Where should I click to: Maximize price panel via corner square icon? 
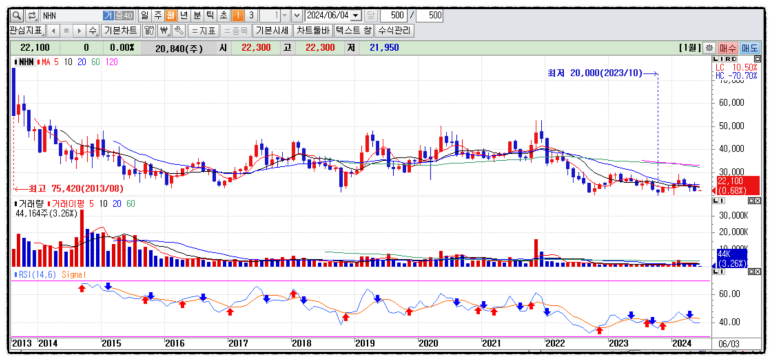point(757,59)
